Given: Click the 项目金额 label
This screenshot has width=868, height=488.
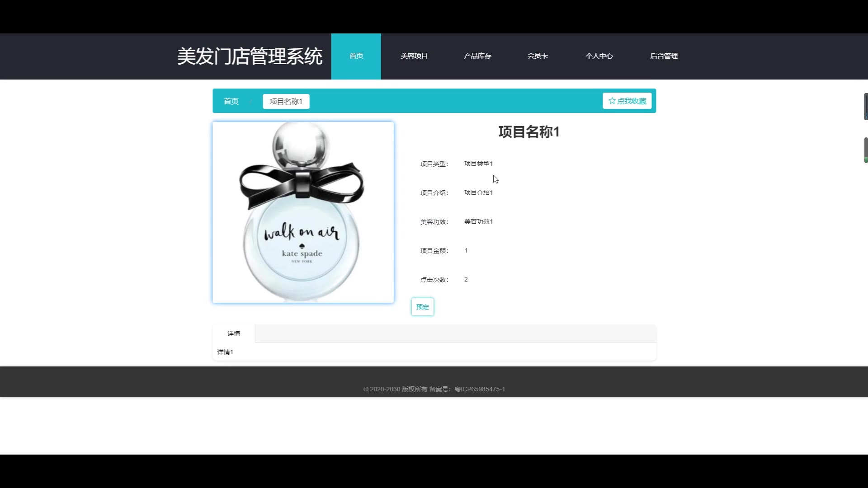Looking at the screenshot, I should [x=434, y=251].
